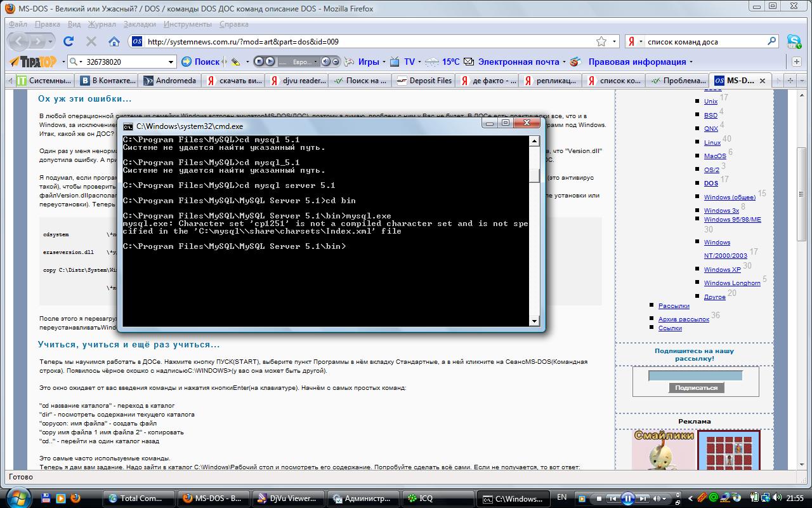Click the Поиск button in Tipatop toolbar

pos(201,62)
